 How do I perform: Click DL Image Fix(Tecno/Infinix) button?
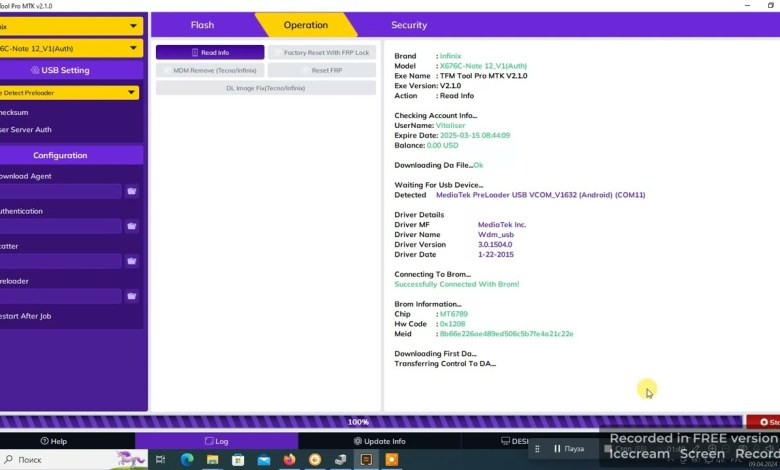coord(266,88)
